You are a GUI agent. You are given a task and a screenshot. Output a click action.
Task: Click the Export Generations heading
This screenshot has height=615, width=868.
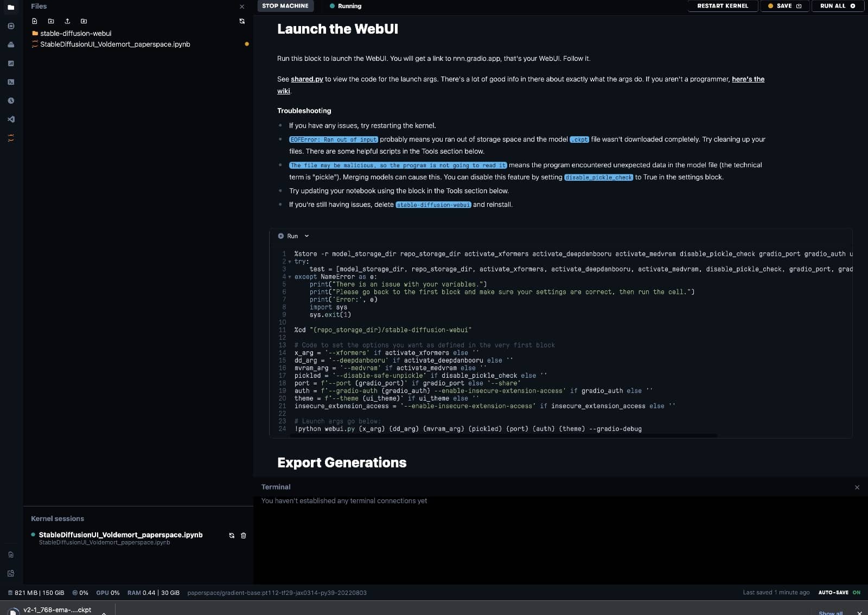click(x=342, y=462)
